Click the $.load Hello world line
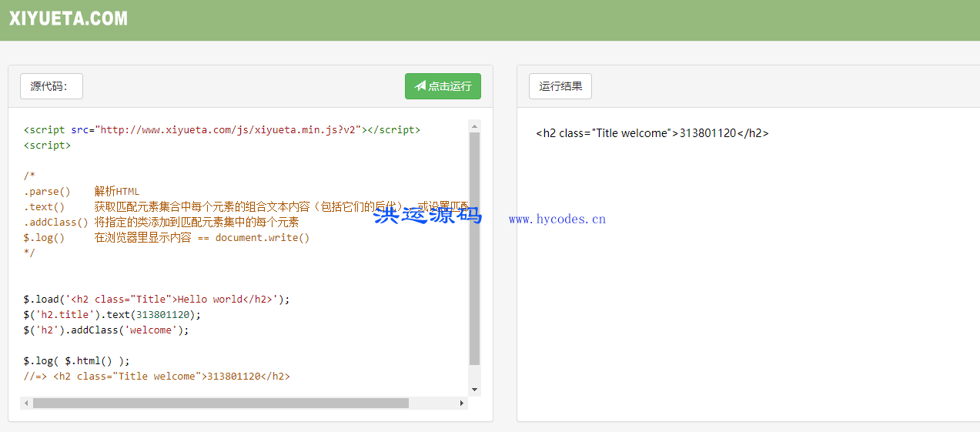This screenshot has height=432, width=980. [x=156, y=299]
